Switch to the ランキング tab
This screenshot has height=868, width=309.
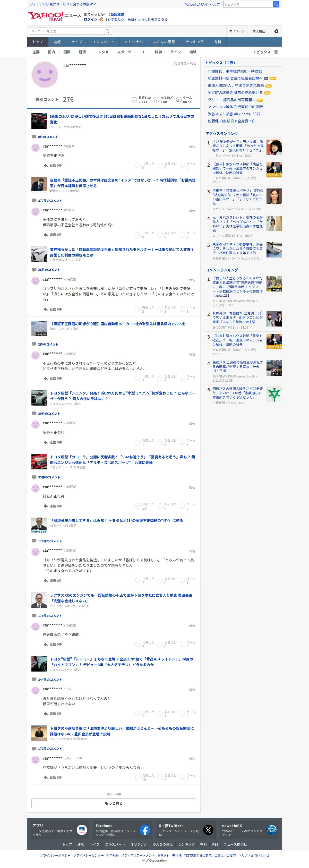(194, 42)
